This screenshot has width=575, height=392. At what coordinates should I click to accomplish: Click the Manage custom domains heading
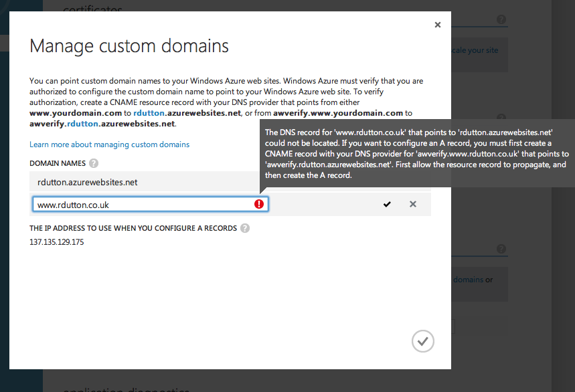tap(129, 46)
